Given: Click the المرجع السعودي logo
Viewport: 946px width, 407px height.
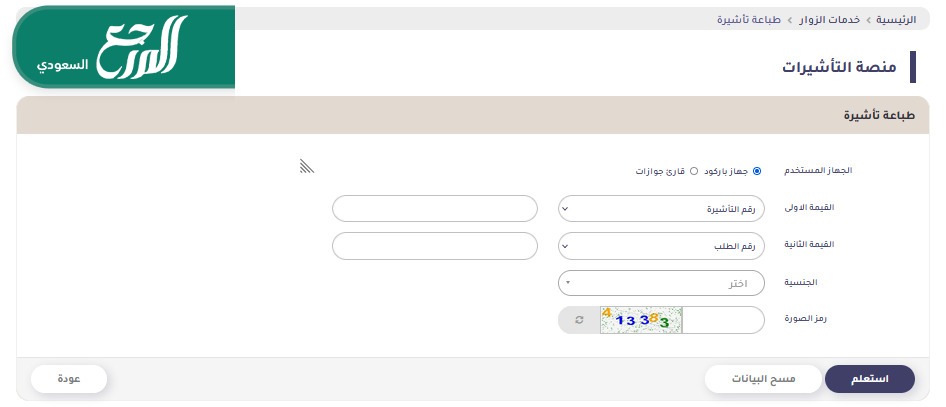Looking at the screenshot, I should click(125, 48).
